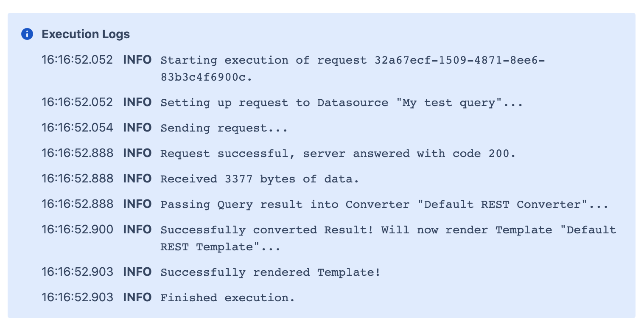Click the INFO label beside "Sending request..."
This screenshot has height=325, width=644.
tap(137, 128)
